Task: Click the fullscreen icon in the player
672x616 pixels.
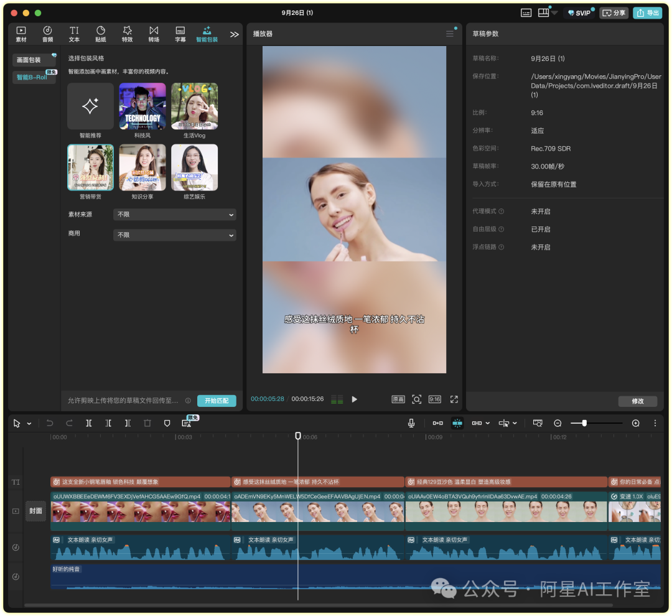Action: (454, 399)
